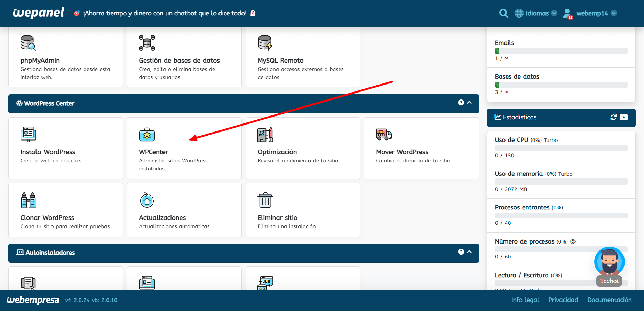This screenshot has height=311, width=644.
Task: Click the Lectura / Escritura label
Action: (522, 275)
